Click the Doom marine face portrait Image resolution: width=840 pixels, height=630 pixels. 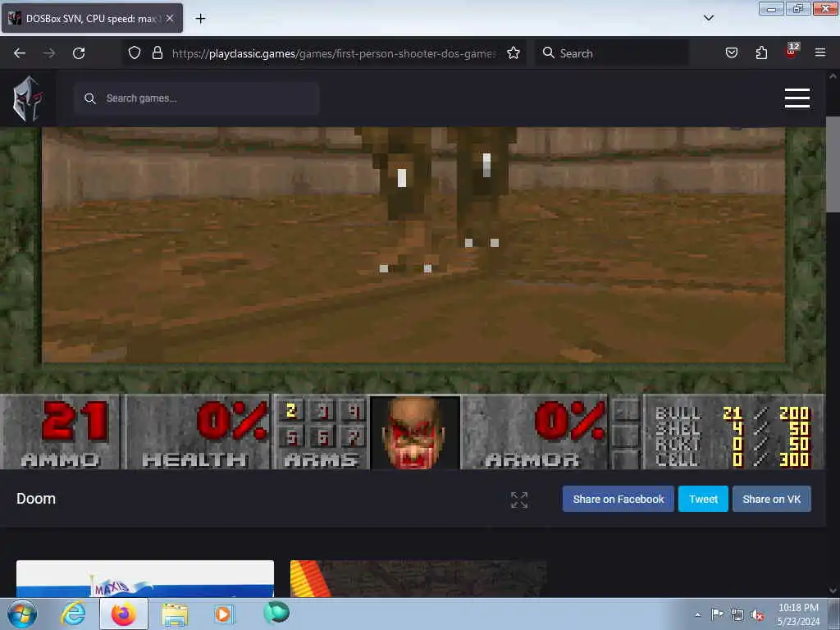(413, 431)
